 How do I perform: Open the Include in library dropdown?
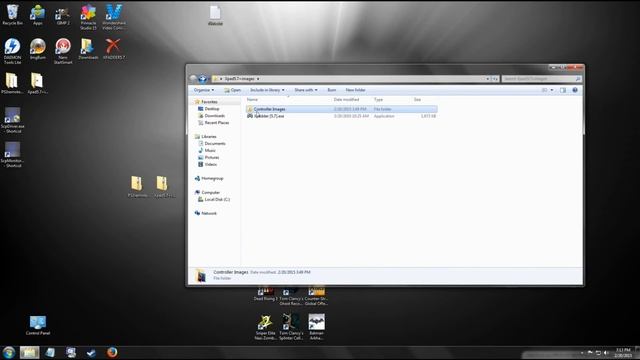(267, 90)
